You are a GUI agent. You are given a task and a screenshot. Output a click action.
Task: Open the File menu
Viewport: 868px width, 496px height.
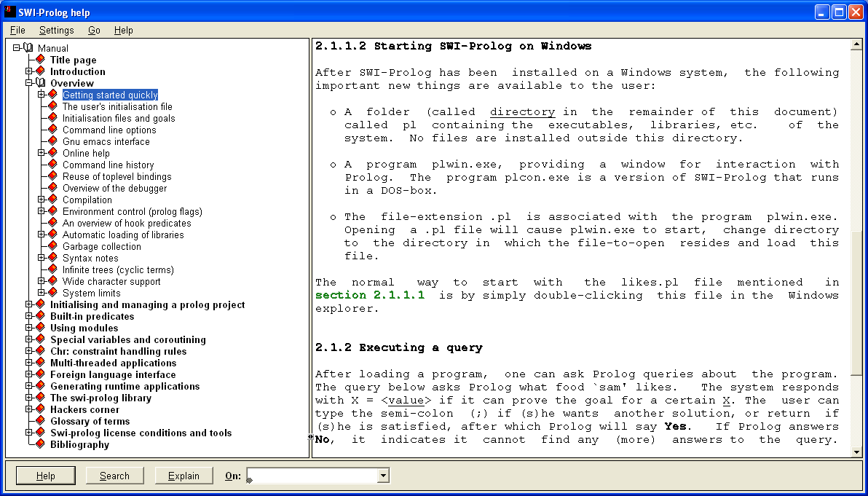click(17, 30)
